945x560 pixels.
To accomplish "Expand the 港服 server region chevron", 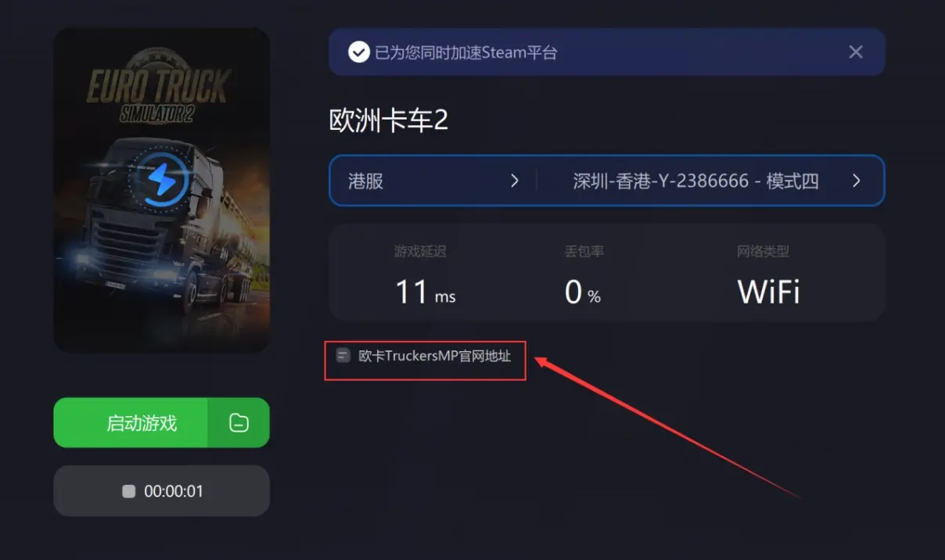I will point(514,181).
